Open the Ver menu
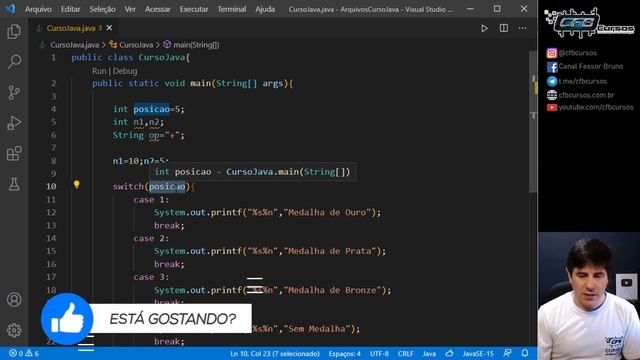This screenshot has width=640, height=360. point(130,9)
